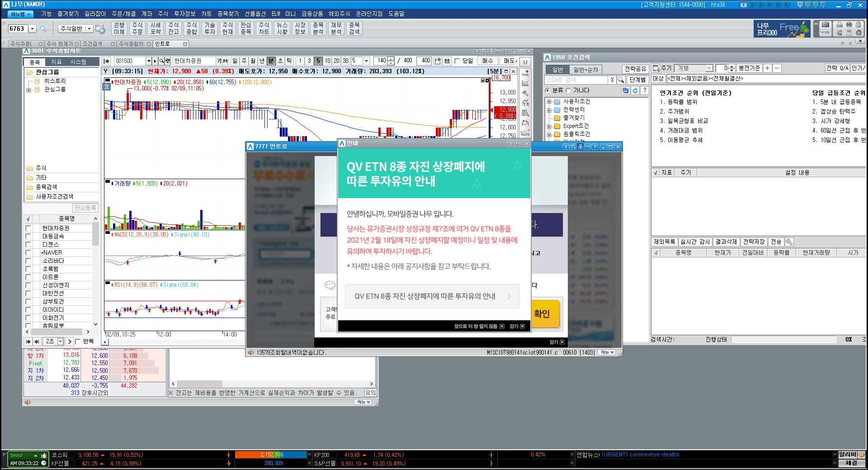Click the 주기 count stepper showing 0
The width and height of the screenshot is (868, 470).
pyautogui.click(x=731, y=68)
